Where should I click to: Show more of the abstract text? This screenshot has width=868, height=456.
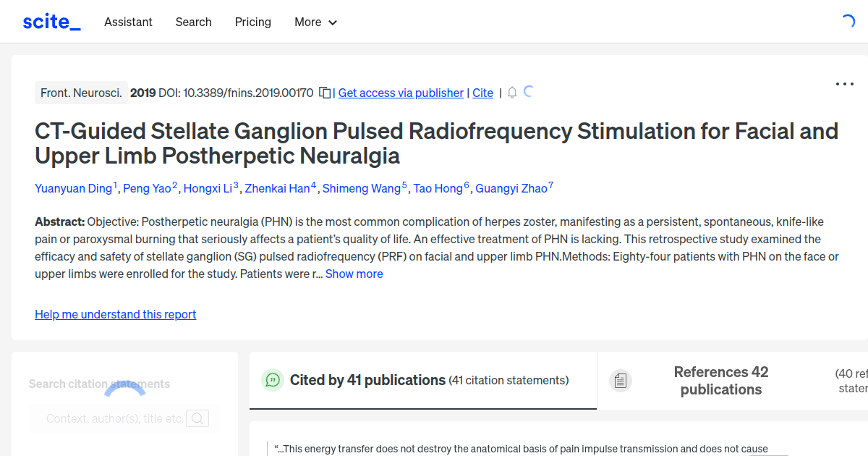click(354, 274)
